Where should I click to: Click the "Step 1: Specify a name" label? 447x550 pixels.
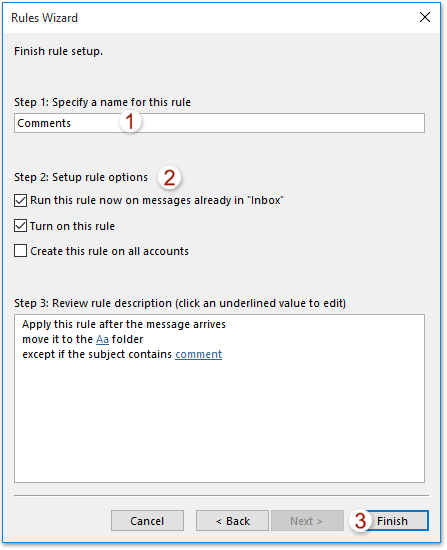(102, 102)
